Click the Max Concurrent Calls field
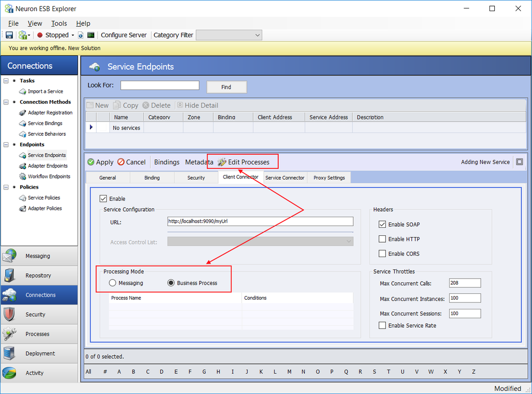Screen dimensions: 532x394 pos(465,283)
